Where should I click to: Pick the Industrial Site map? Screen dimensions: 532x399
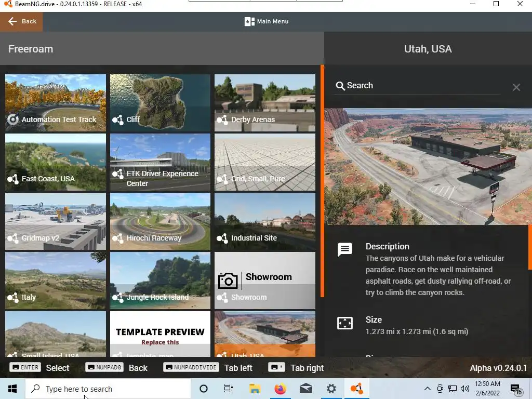264,221
